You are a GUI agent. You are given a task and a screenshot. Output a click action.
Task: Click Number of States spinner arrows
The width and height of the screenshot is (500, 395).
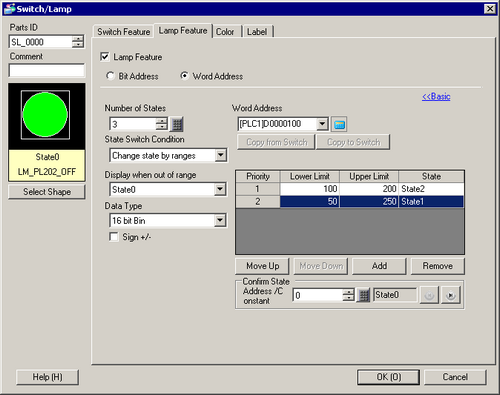tap(162, 124)
